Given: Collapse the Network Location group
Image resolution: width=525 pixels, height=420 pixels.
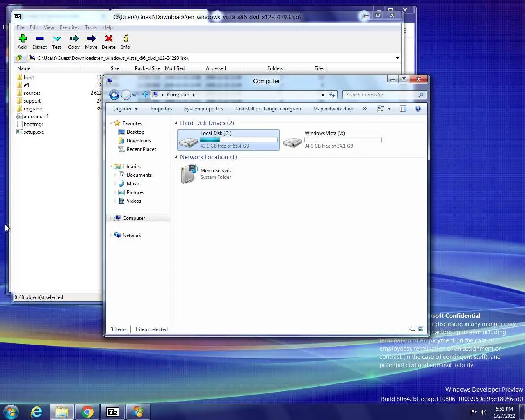Looking at the screenshot, I should [x=176, y=157].
